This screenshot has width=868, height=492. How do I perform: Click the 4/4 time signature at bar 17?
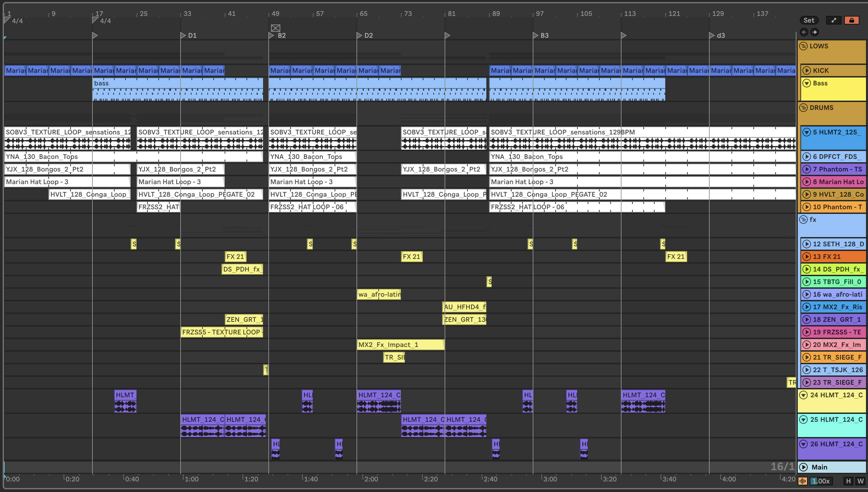(x=105, y=21)
